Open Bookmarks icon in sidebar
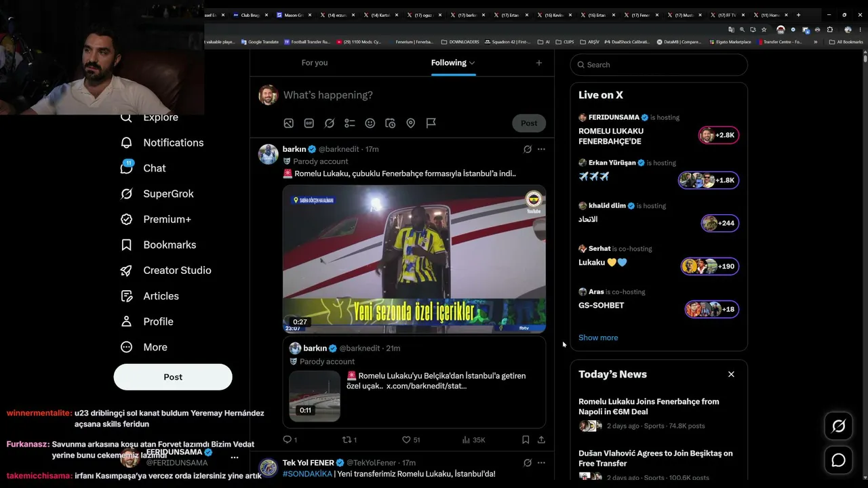Viewport: 868px width, 488px height. (126, 245)
